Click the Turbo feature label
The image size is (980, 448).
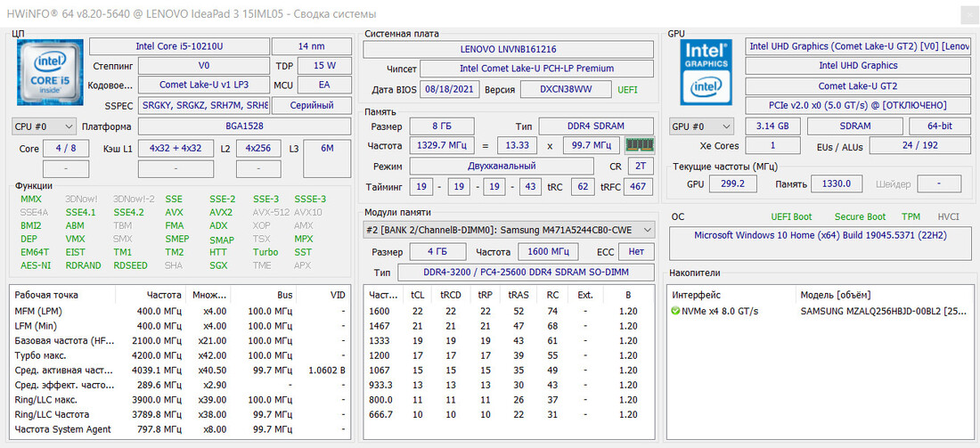click(265, 252)
